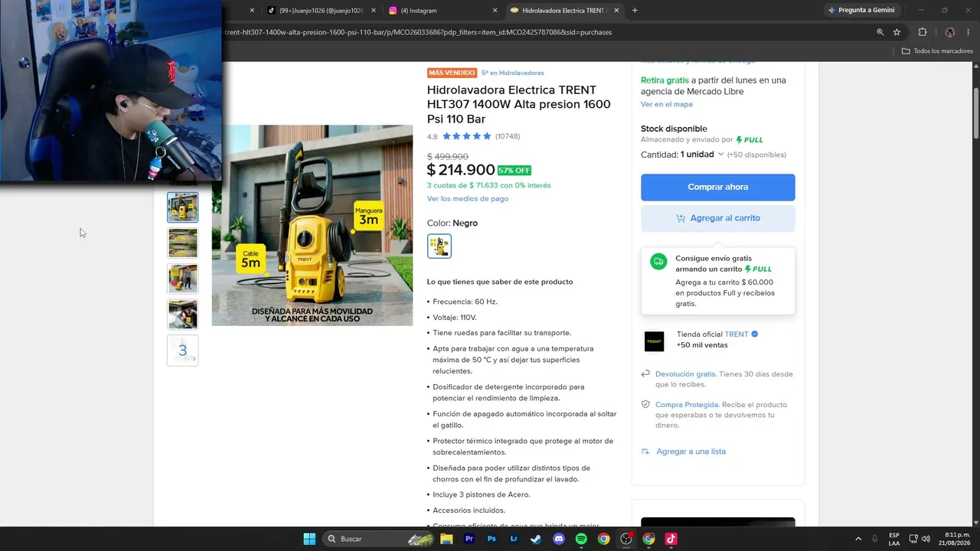Open the main yellow pressure washer image
The width and height of the screenshot is (980, 551).
(x=312, y=225)
